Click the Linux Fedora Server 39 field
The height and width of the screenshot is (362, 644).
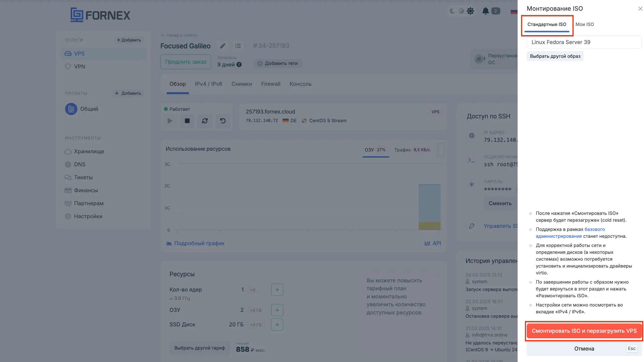584,42
